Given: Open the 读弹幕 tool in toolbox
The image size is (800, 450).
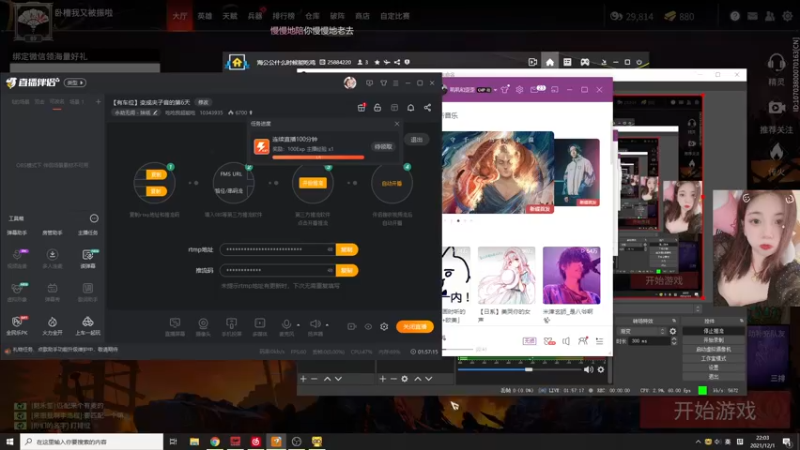Looking at the screenshot, I should (x=88, y=258).
